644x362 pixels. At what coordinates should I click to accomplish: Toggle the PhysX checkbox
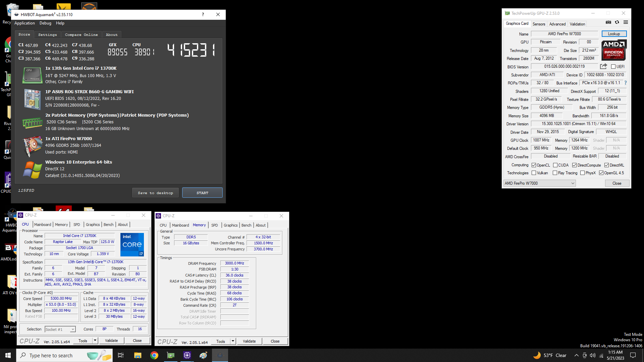tap(582, 173)
